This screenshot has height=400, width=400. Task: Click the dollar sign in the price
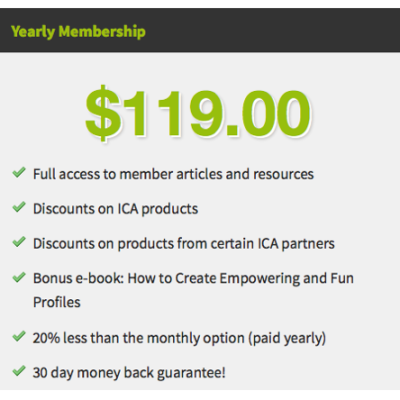click(x=103, y=113)
